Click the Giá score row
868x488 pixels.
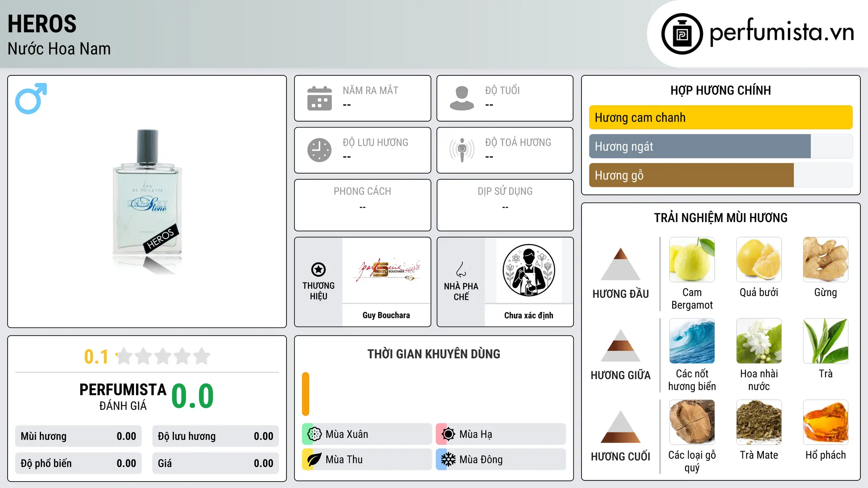click(215, 463)
